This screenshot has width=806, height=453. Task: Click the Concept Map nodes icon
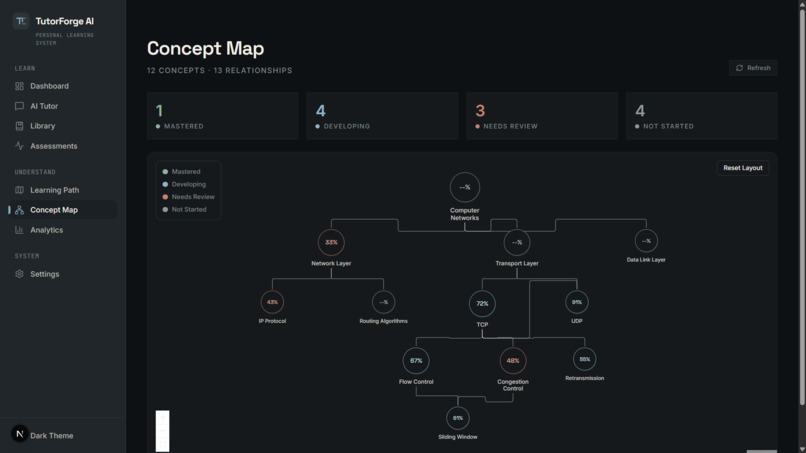click(x=19, y=210)
